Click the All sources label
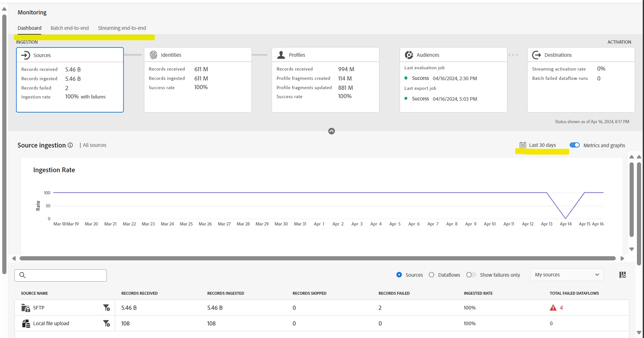The height and width of the screenshot is (338, 644). tap(95, 145)
